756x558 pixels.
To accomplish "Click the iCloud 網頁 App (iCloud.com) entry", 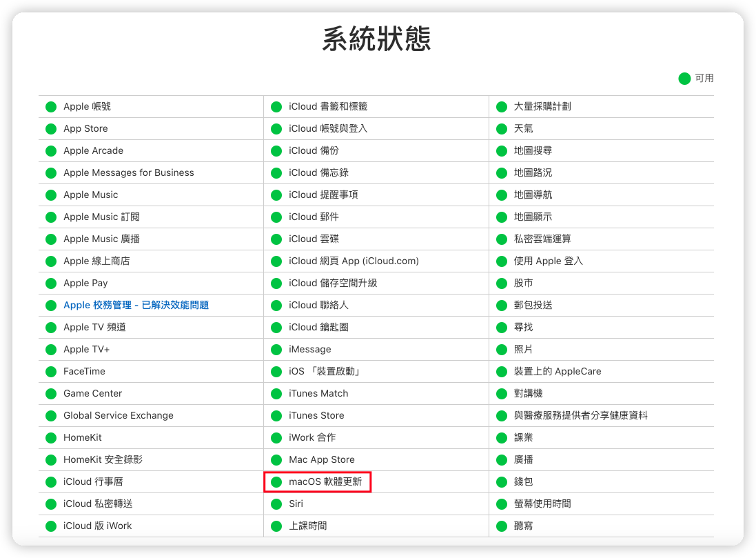I will (x=354, y=261).
